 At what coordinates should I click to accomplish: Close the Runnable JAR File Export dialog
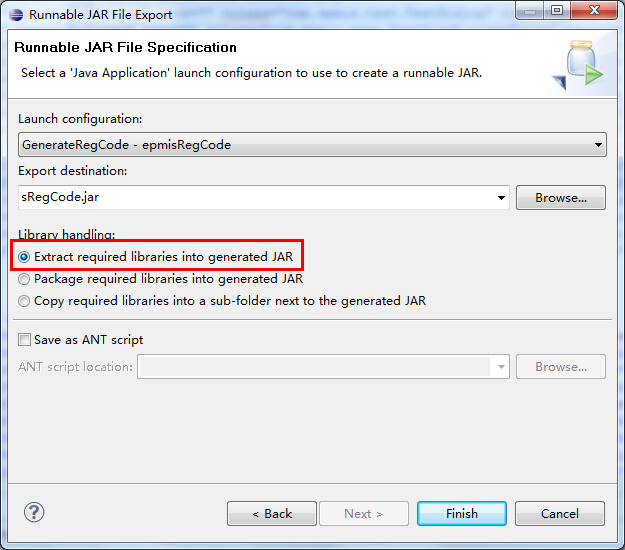click(591, 12)
